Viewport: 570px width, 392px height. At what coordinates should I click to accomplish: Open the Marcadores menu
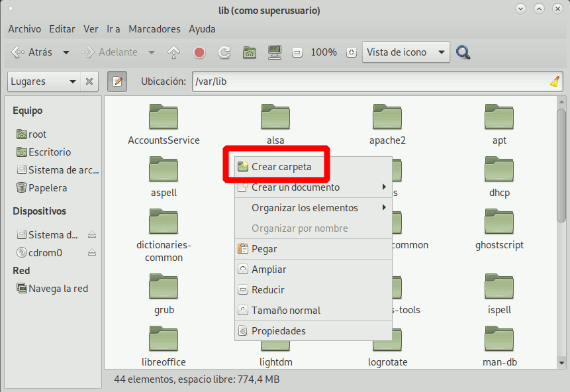pyautogui.click(x=154, y=28)
